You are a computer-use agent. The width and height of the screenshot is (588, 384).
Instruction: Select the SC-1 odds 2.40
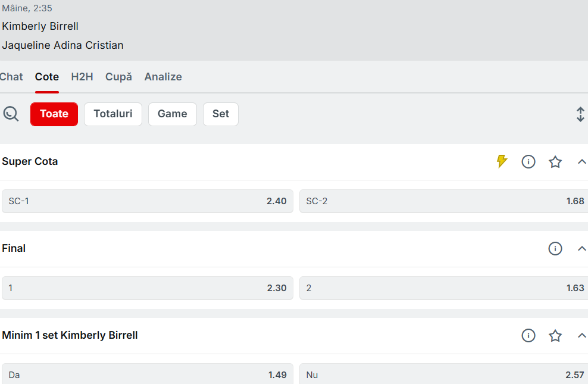(148, 201)
